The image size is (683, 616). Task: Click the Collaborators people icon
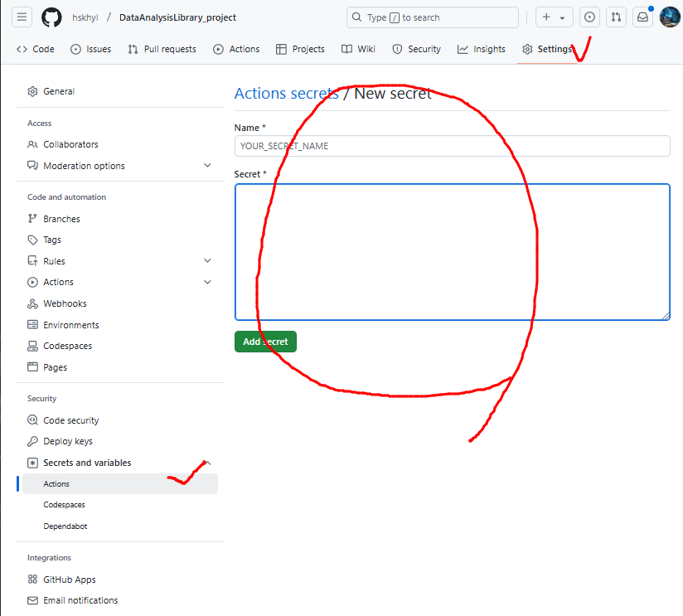[x=32, y=144]
